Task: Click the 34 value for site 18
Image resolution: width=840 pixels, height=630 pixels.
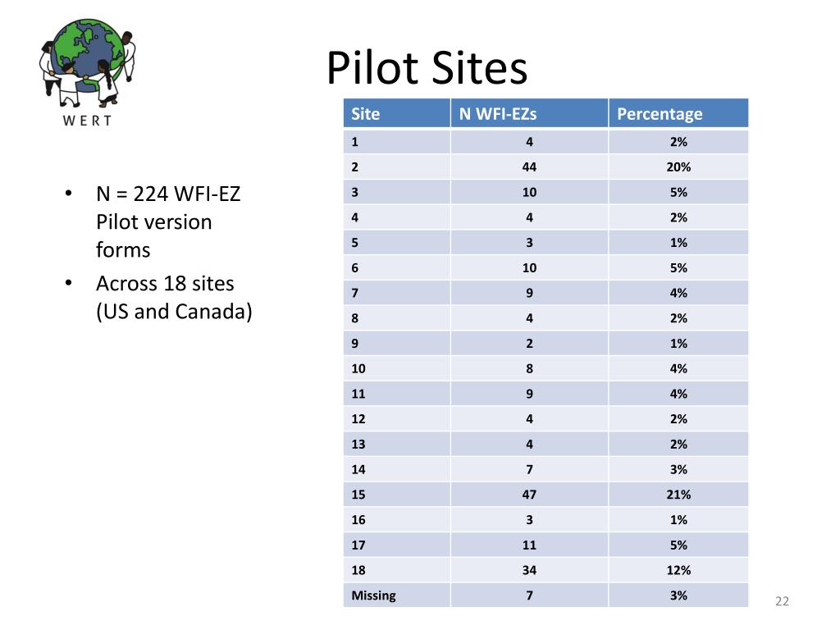Action: 529,570
